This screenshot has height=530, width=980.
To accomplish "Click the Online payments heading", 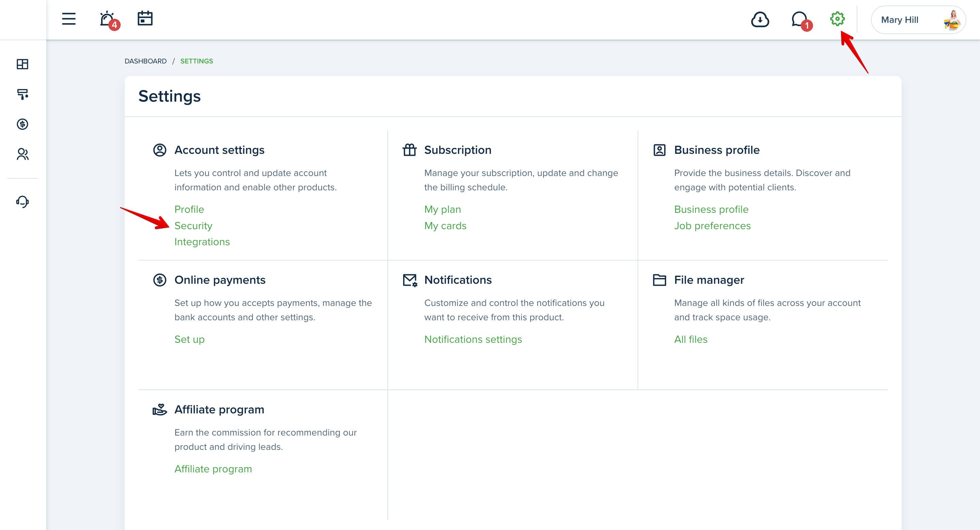I will 220,280.
